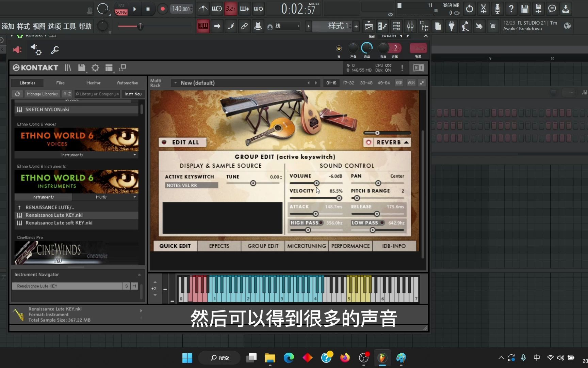This screenshot has width=588, height=368.
Task: Click the CineWinds Pro library thumbnail
Action: click(x=77, y=253)
